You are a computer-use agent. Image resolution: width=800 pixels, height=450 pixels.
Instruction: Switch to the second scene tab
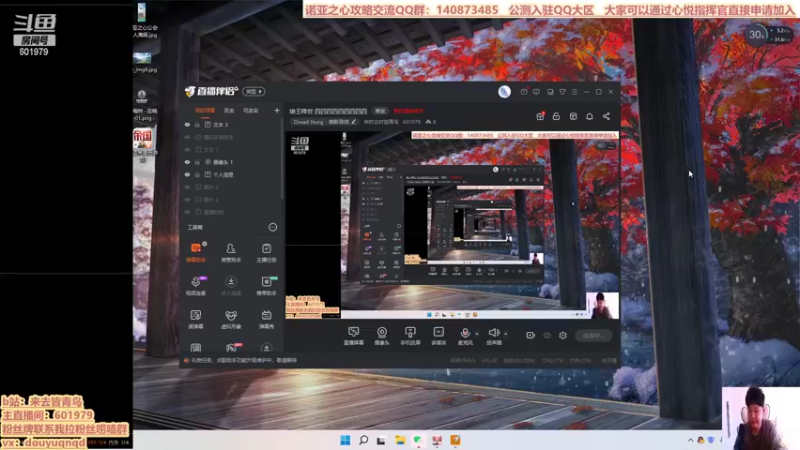point(229,110)
